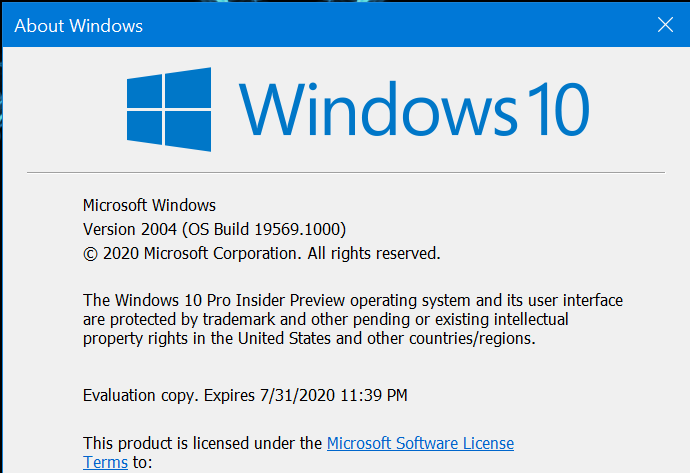
Task: Click the line starting "property rights in the"
Action: tap(309, 338)
